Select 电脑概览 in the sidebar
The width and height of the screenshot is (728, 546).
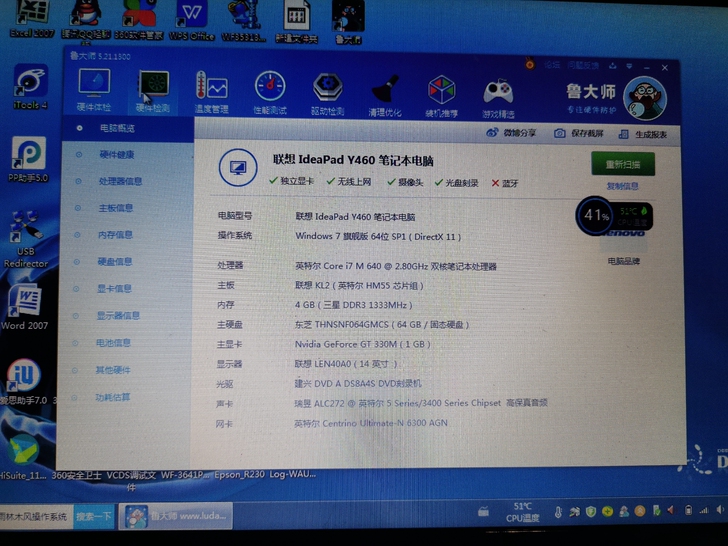[x=128, y=128]
